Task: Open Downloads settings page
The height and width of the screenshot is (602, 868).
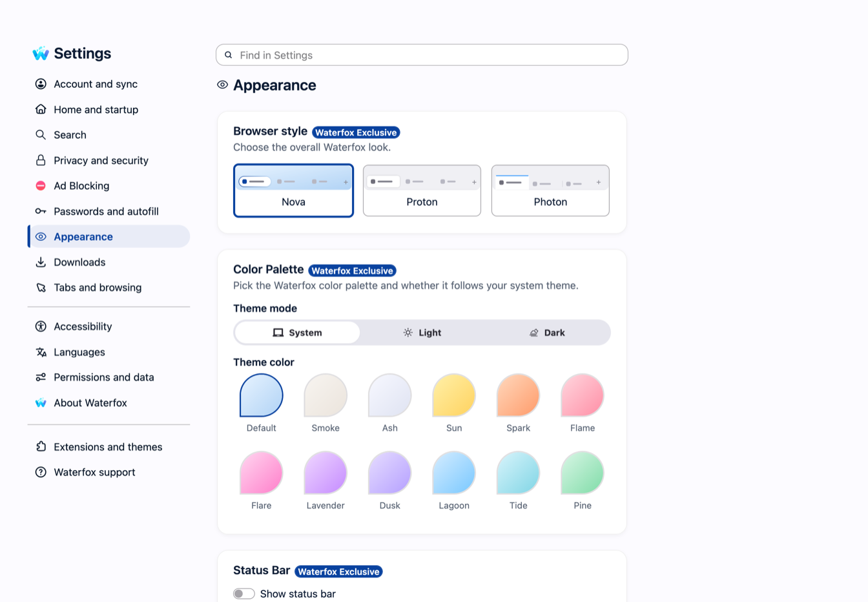Action: click(108, 262)
